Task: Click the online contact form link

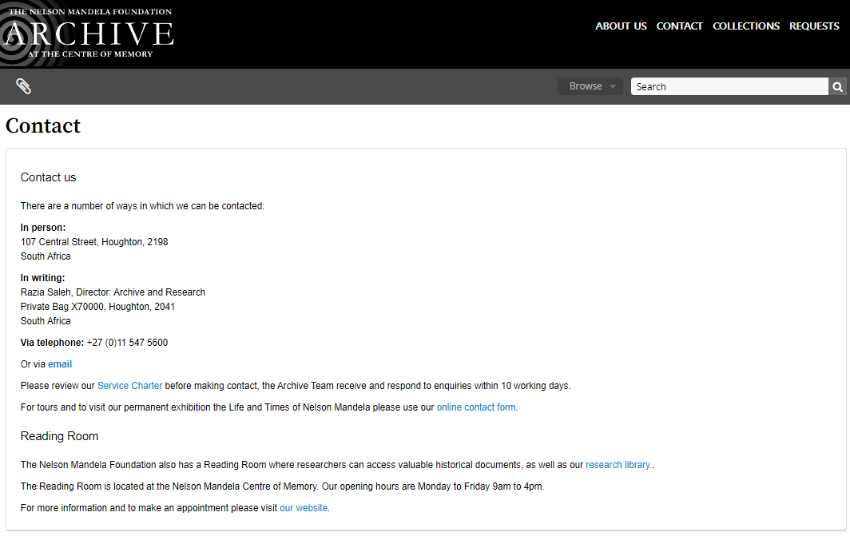Action: (x=476, y=407)
